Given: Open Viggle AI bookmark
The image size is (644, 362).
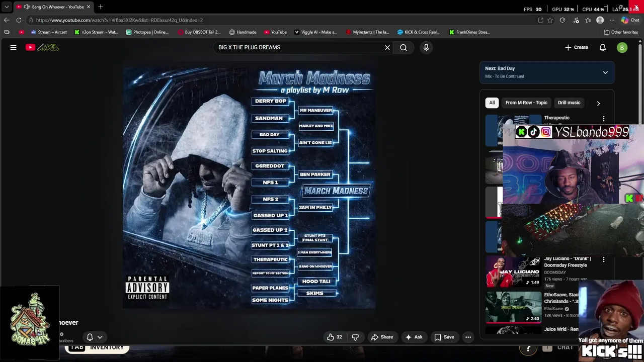Looking at the screenshot, I should click(x=315, y=32).
